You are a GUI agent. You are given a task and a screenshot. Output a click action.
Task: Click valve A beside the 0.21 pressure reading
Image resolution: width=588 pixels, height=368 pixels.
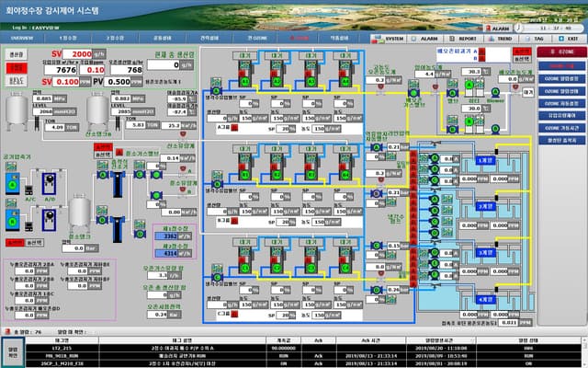[377, 147]
